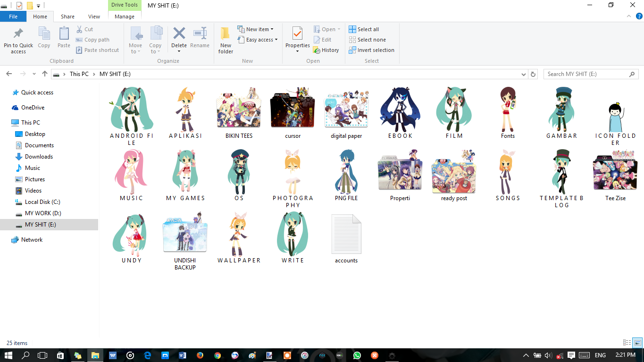Select the Home ribbon tab
Image resolution: width=644 pixels, height=362 pixels.
pyautogui.click(x=40, y=17)
